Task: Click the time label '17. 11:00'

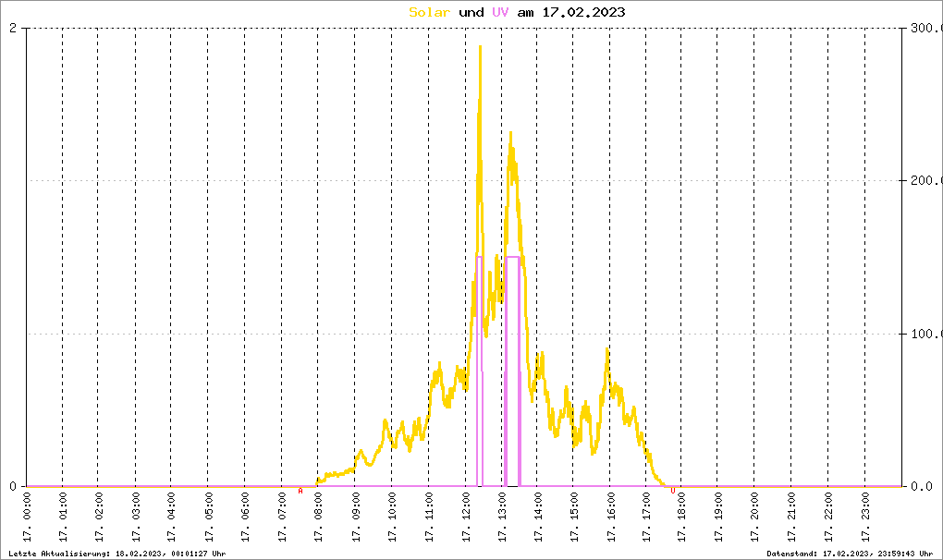Action: click(429, 517)
